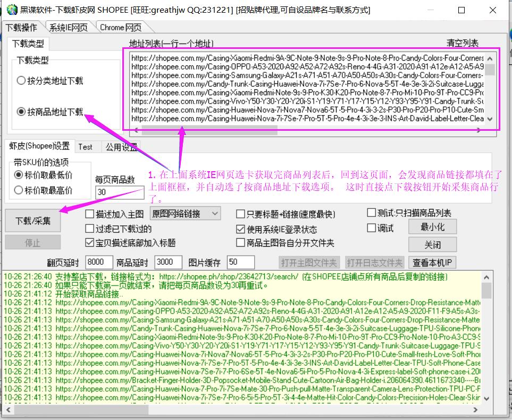The image size is (512, 420).
Task: Enable 过滤已下载过的 checkbox
Action: pos(118,229)
